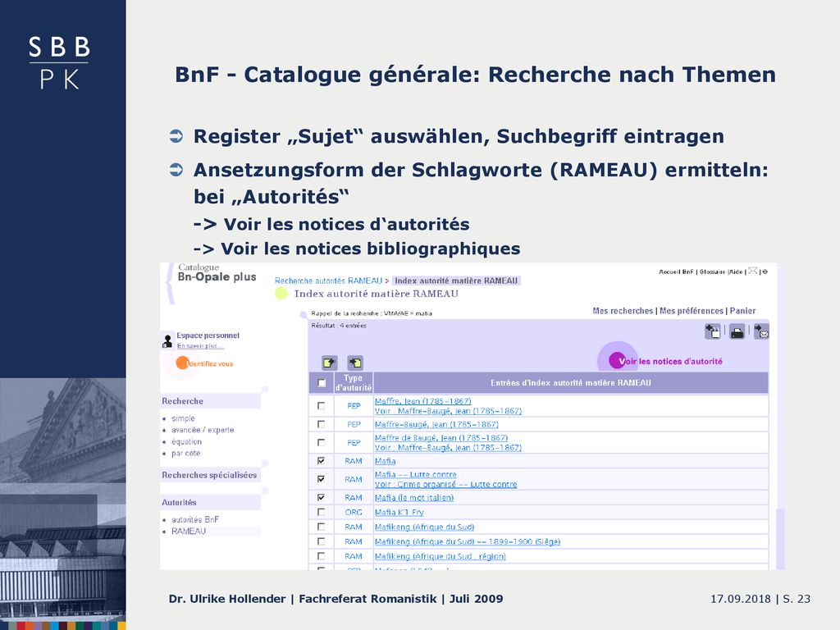Open the Maffre, Jean (1785-1867) entry link
This screenshot has height=630, width=840.
[x=422, y=401]
